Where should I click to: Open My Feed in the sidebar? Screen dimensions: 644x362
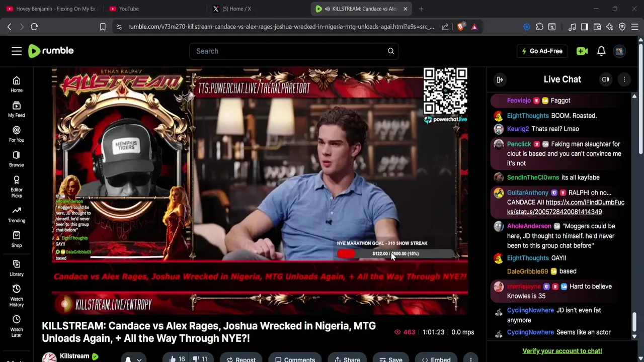(x=17, y=110)
